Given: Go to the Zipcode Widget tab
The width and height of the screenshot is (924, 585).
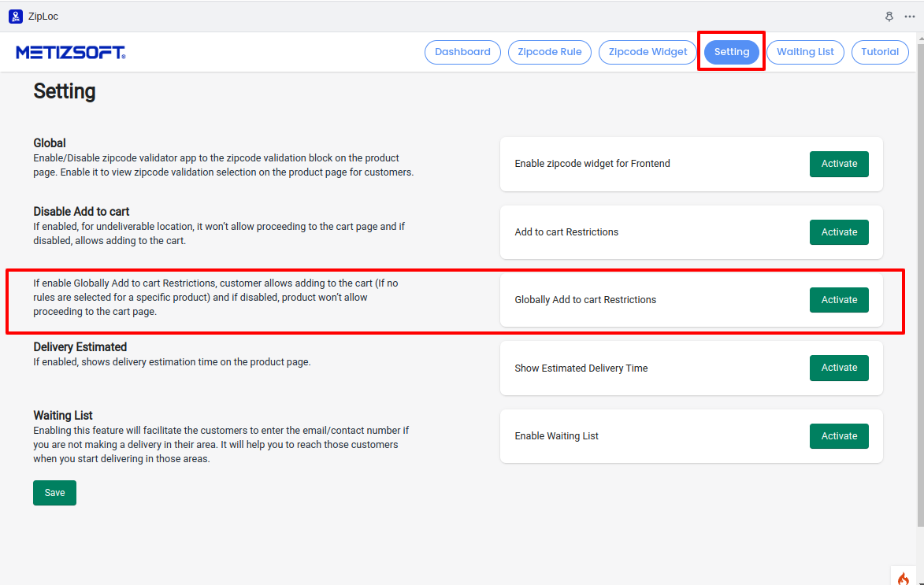Looking at the screenshot, I should coord(648,52).
